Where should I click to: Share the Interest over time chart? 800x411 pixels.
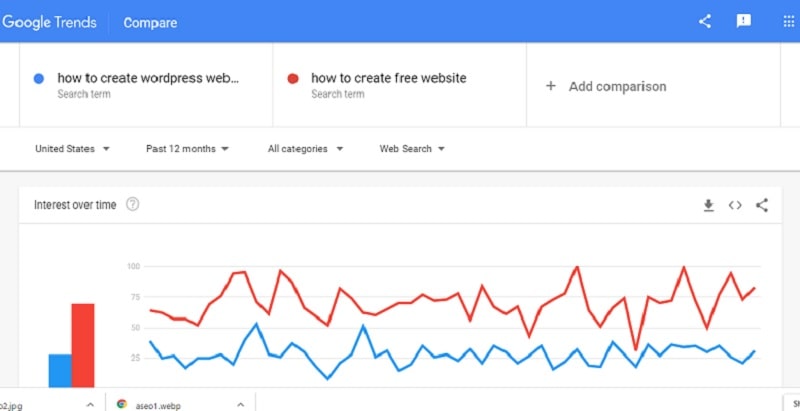(762, 206)
